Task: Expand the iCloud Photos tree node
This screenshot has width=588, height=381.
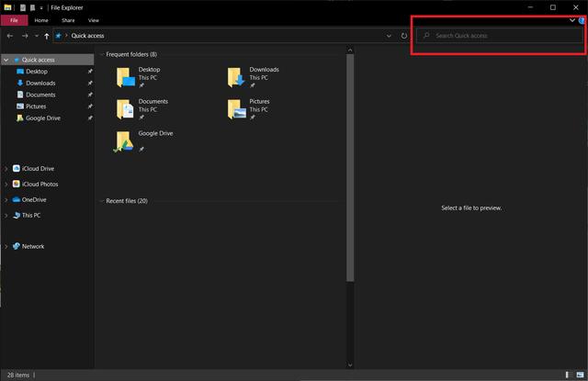Action: tap(6, 185)
